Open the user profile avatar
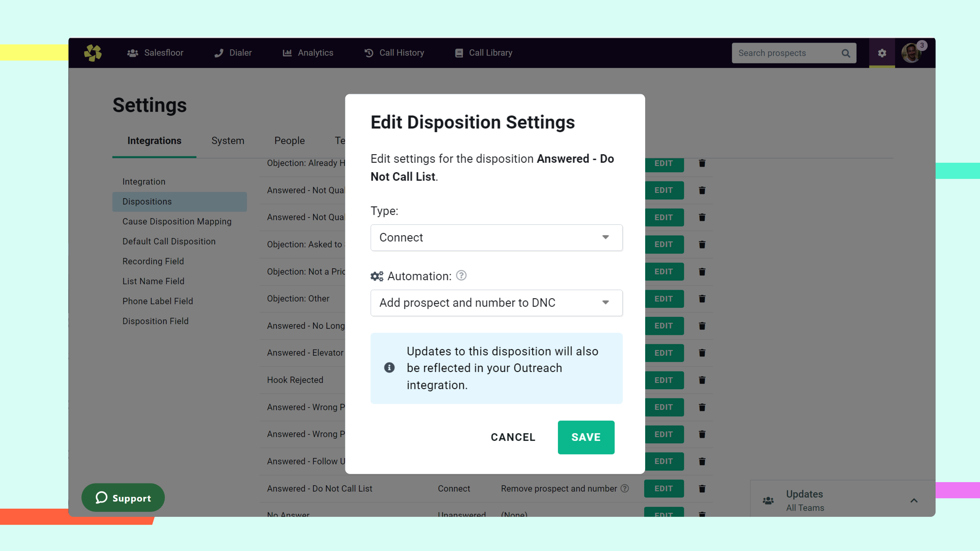980x551 pixels. click(x=911, y=53)
